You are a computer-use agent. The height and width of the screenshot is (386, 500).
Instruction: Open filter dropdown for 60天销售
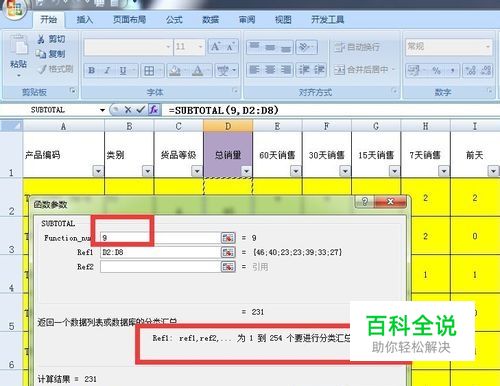click(x=296, y=171)
